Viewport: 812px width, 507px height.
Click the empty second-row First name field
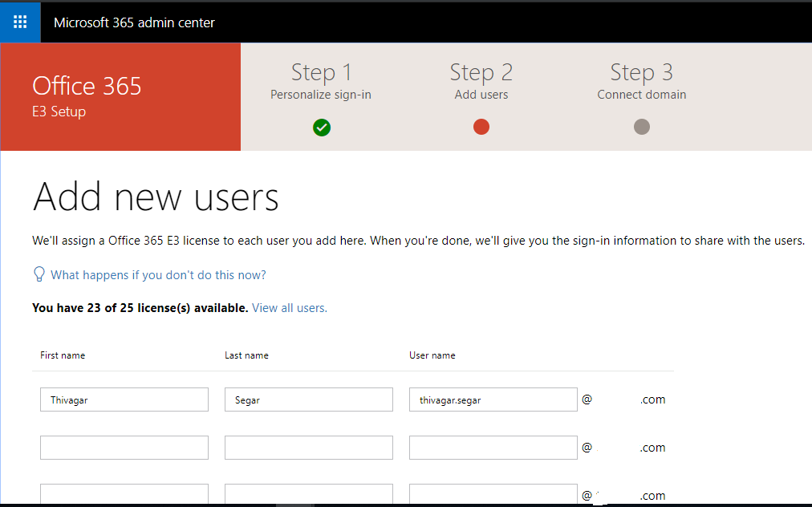pyautogui.click(x=124, y=447)
